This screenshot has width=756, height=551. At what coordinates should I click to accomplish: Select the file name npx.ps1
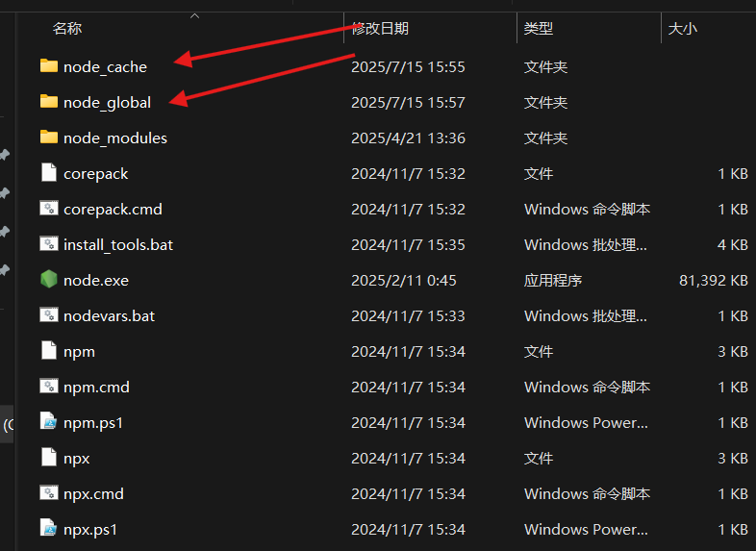pyautogui.click(x=90, y=529)
